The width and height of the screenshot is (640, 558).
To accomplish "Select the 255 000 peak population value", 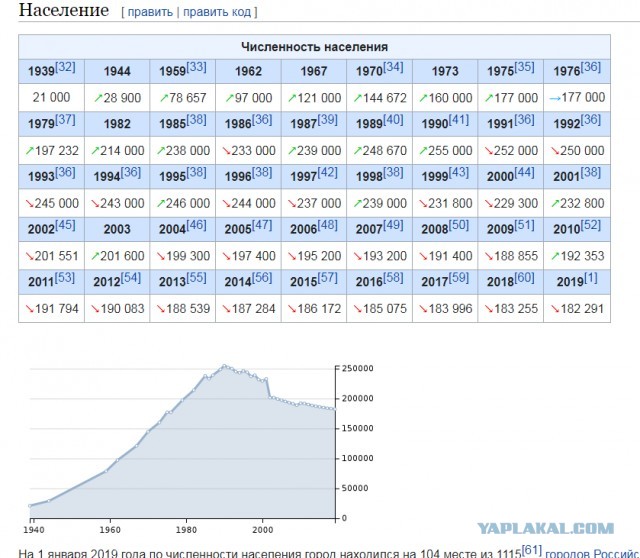I will [x=450, y=151].
